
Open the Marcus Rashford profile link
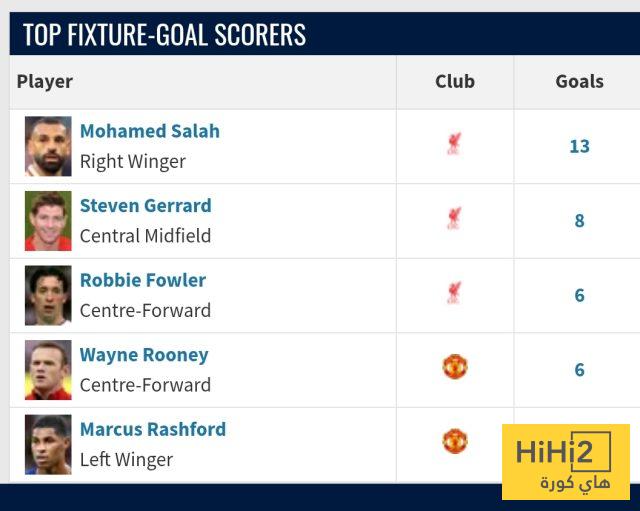click(153, 429)
